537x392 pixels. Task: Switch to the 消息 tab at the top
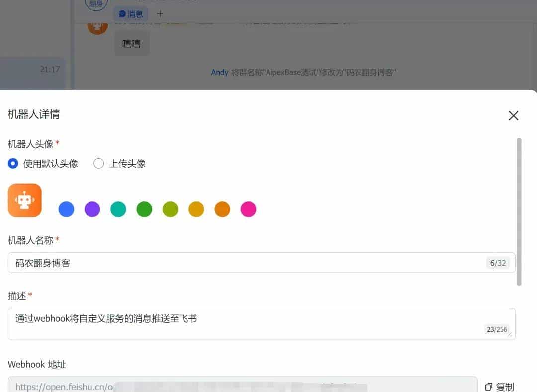coord(131,13)
